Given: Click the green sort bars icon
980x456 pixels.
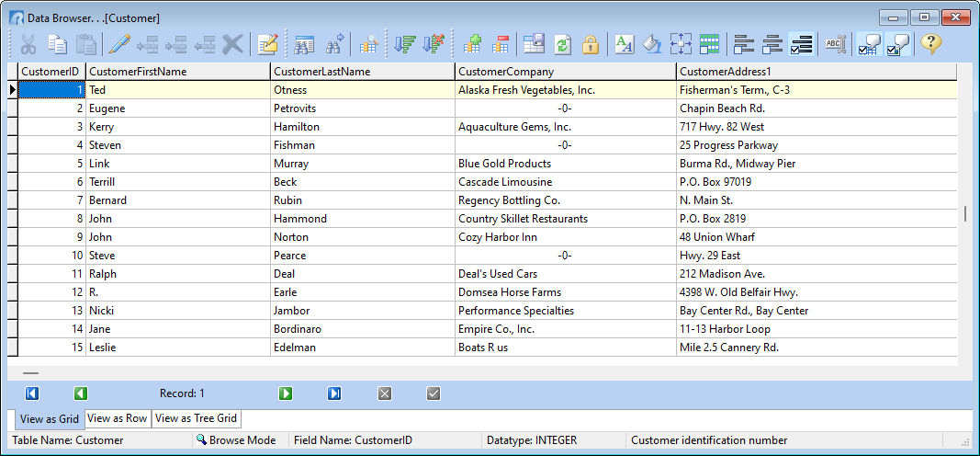Looking at the screenshot, I should (x=405, y=44).
